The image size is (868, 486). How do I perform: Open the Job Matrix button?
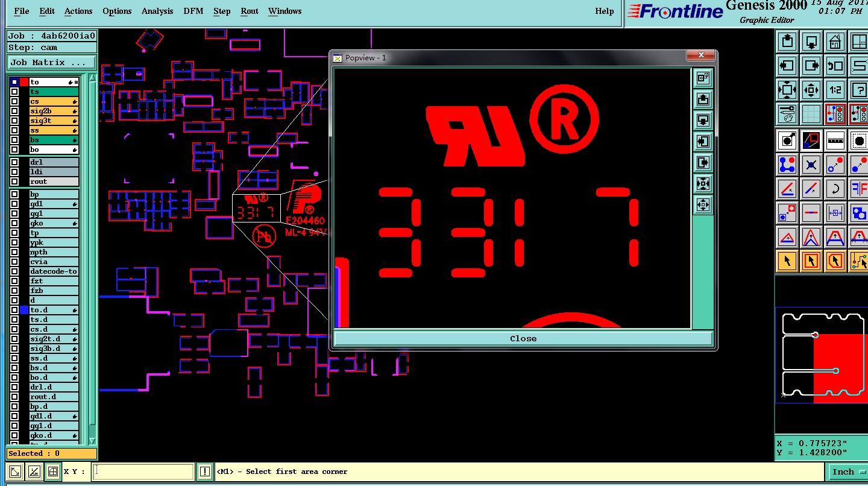(51, 63)
